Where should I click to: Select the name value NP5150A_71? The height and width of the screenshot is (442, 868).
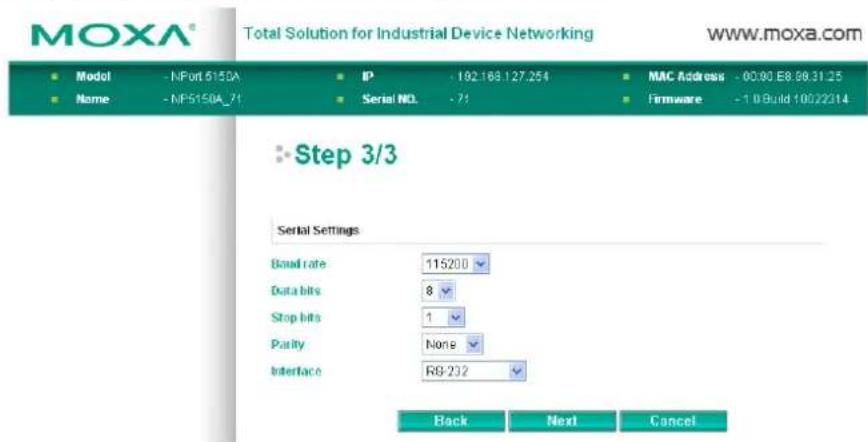tap(204, 99)
